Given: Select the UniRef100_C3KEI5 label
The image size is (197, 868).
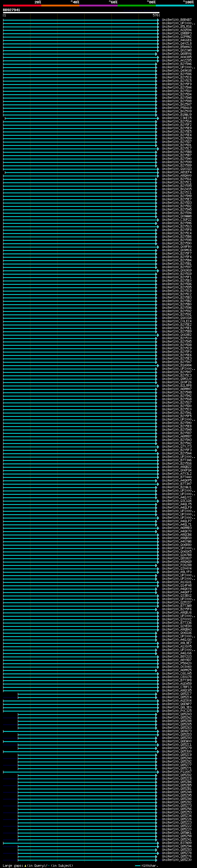Looking at the screenshot, I should [x=177, y=118].
